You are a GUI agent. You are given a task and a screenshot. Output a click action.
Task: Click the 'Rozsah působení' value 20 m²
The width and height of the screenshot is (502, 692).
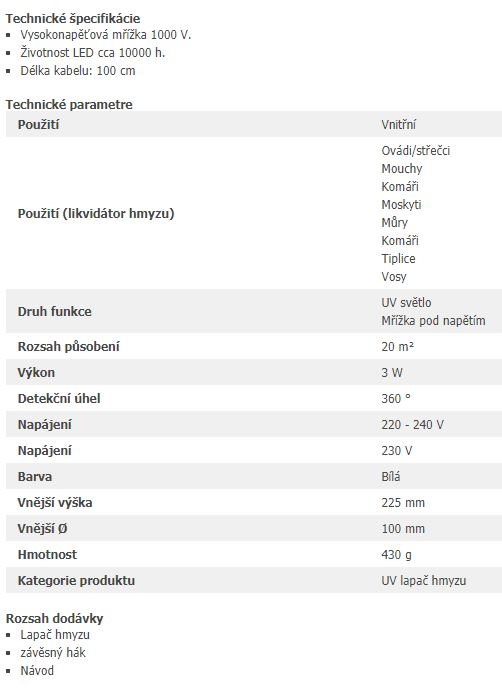pos(397,346)
